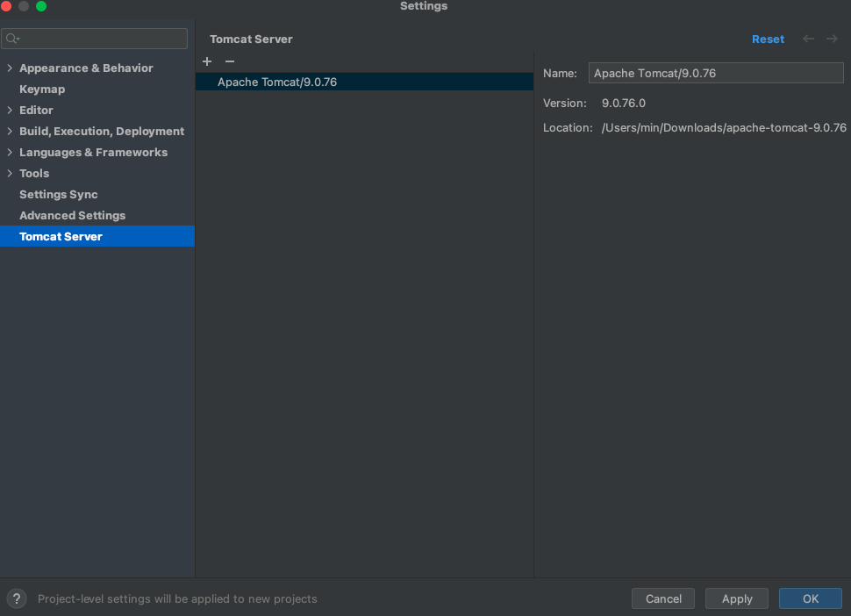Expand the Tools section
This screenshot has height=616, width=851.
pyautogui.click(x=10, y=174)
